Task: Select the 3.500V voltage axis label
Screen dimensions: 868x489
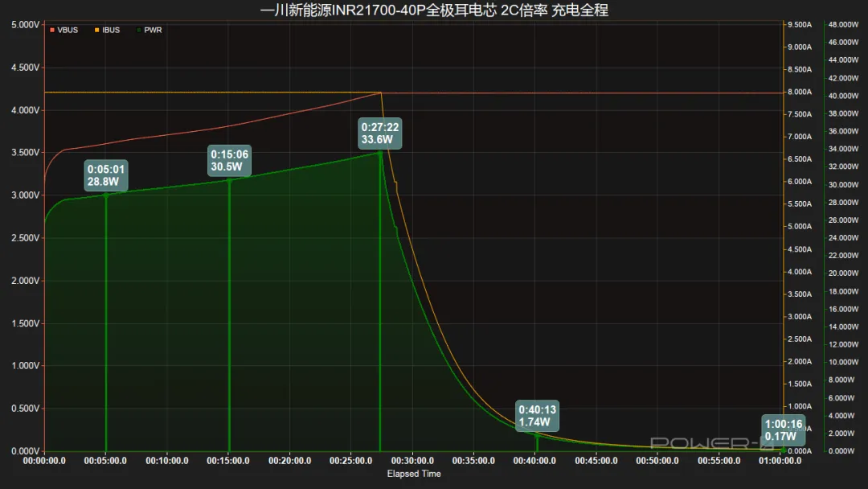Action: point(26,153)
